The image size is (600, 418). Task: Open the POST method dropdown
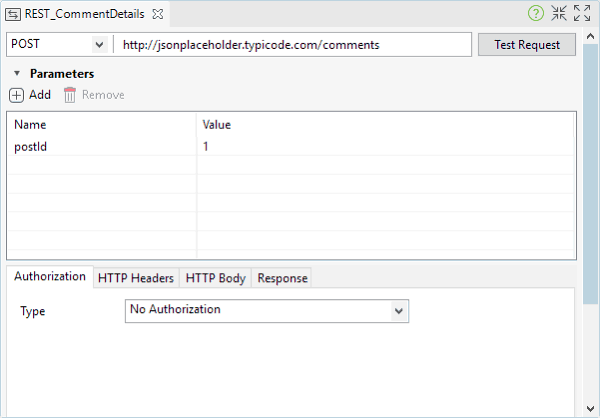click(x=99, y=45)
